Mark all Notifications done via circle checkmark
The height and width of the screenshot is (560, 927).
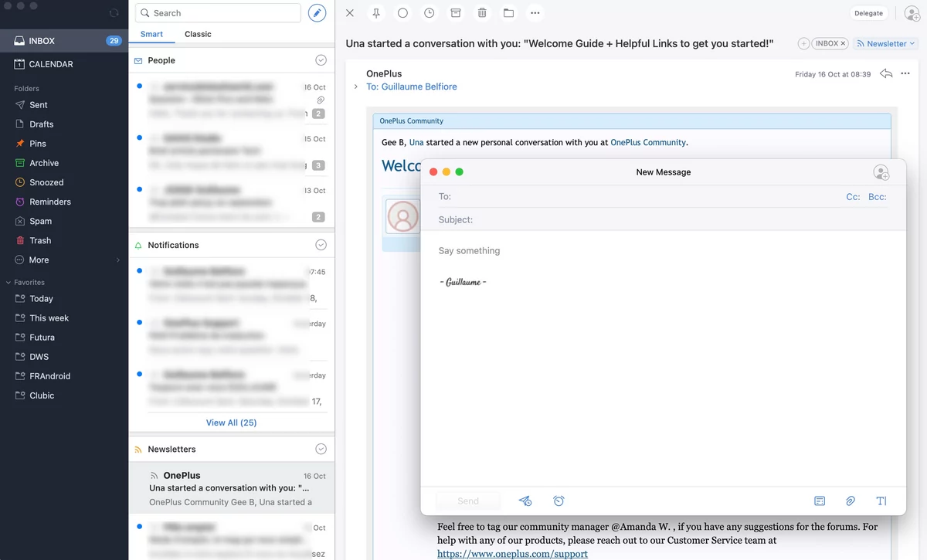(x=321, y=245)
